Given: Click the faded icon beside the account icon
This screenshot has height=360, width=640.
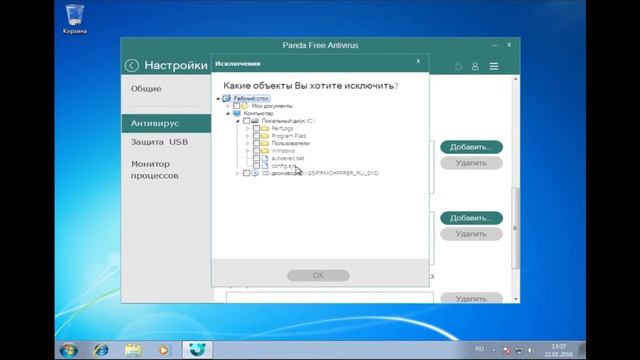Looking at the screenshot, I should point(459,67).
